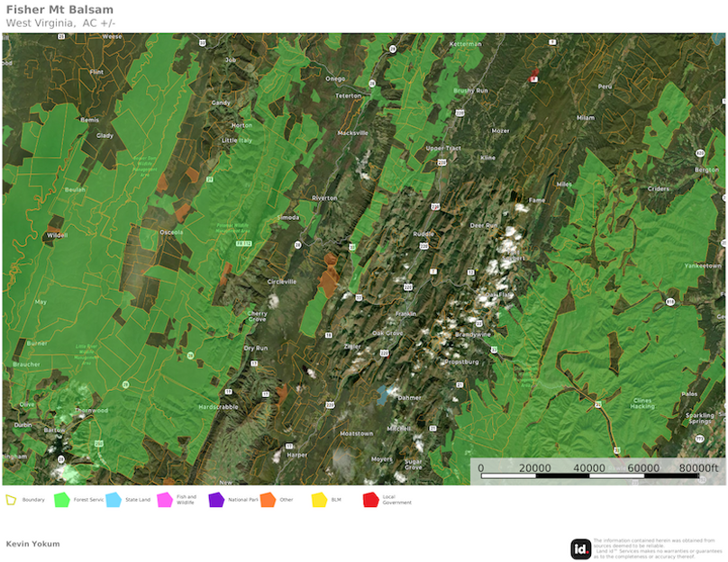The image size is (728, 562).
Task: Select the Brandywine town label
Action: (473, 333)
